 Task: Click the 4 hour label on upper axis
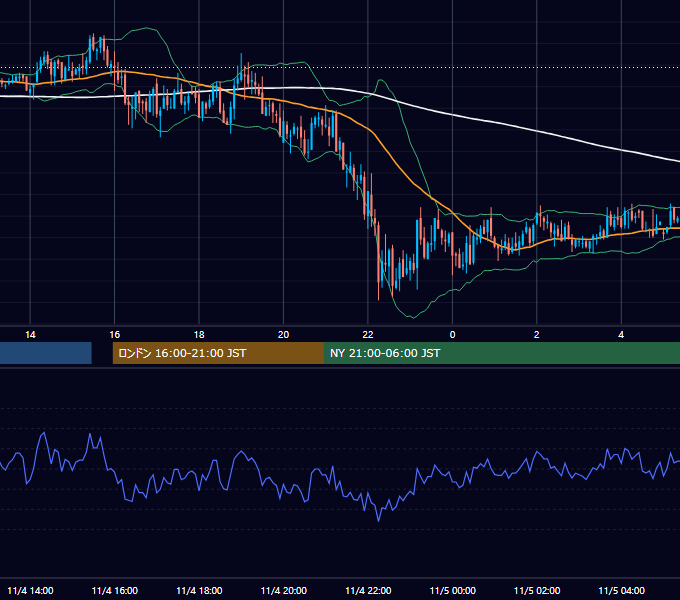(x=621, y=335)
